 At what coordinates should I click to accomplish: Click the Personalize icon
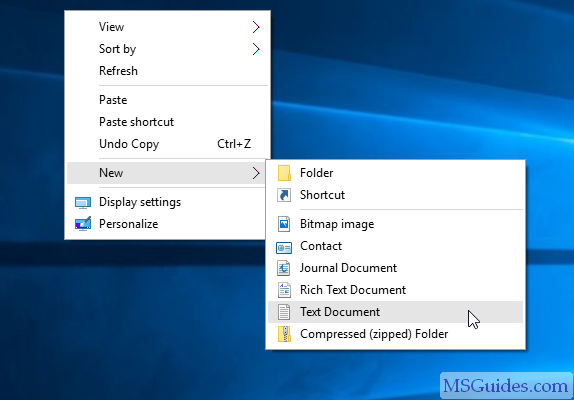(83, 224)
